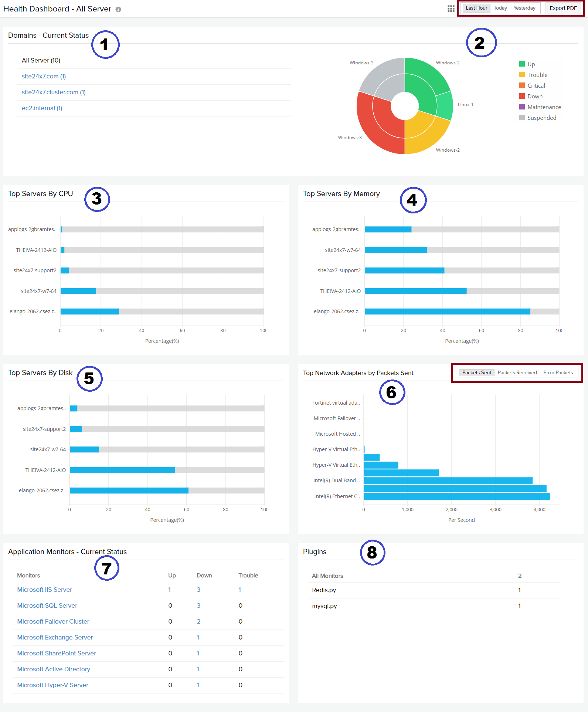Export dashboard using Export PDF button

563,8
